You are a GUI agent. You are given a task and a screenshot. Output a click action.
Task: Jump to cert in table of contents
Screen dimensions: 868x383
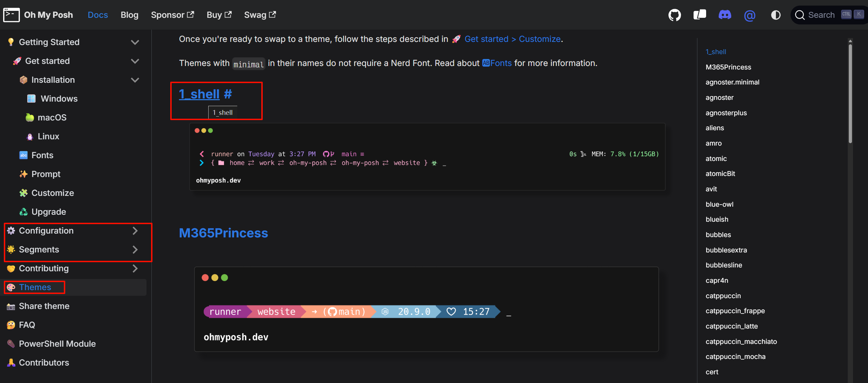[x=712, y=372]
